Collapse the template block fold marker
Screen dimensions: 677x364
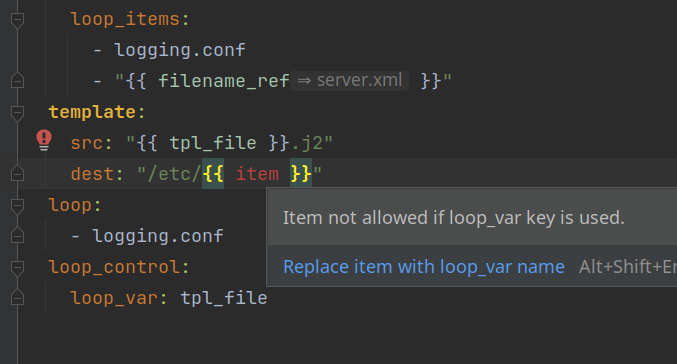coord(17,113)
